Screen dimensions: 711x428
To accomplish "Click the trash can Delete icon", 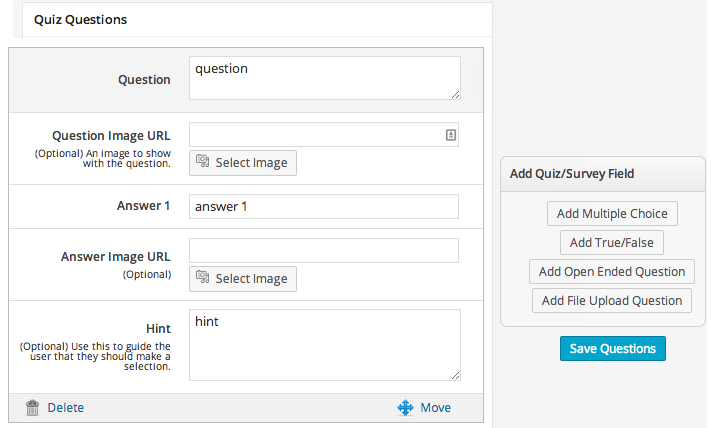I will (32, 408).
